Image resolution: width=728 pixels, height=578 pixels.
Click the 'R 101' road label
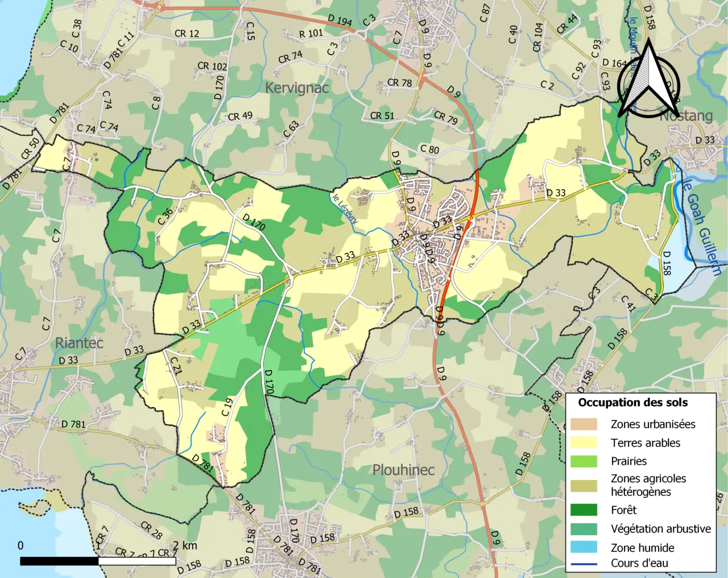point(311,34)
